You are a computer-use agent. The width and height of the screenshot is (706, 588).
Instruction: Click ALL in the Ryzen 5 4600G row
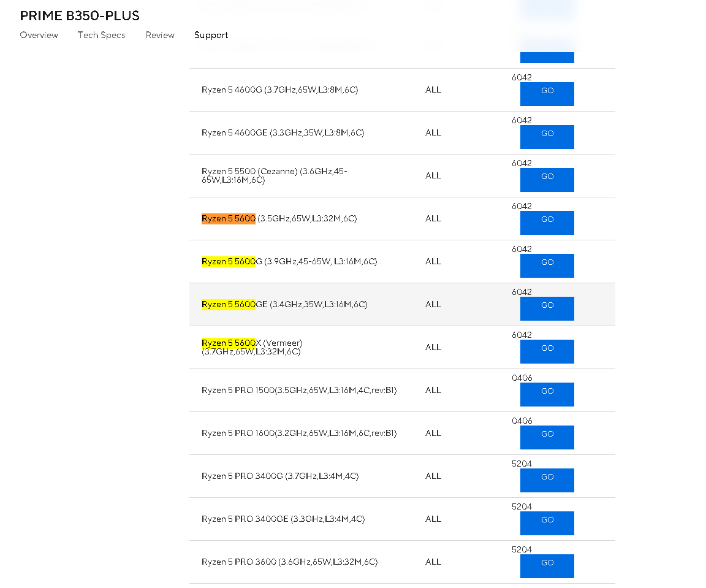point(433,90)
